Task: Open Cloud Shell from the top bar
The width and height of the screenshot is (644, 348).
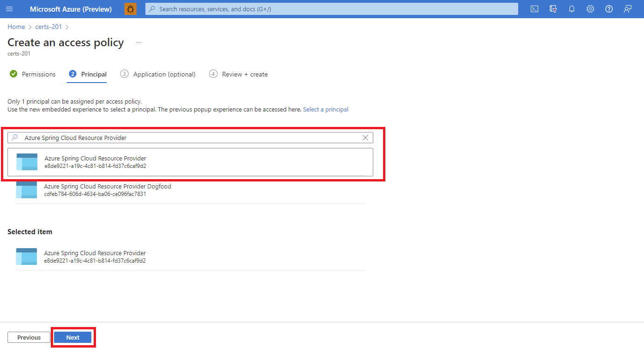Action: tap(534, 9)
